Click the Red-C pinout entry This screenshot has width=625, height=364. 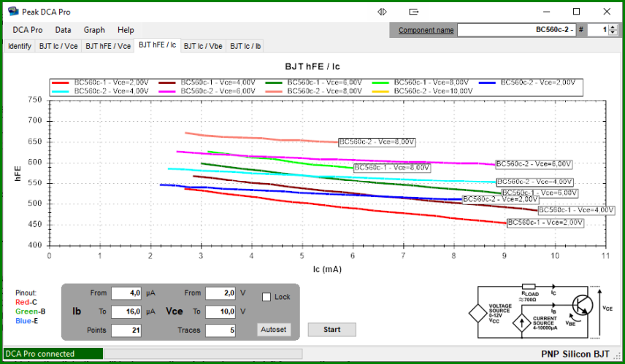[26, 302]
